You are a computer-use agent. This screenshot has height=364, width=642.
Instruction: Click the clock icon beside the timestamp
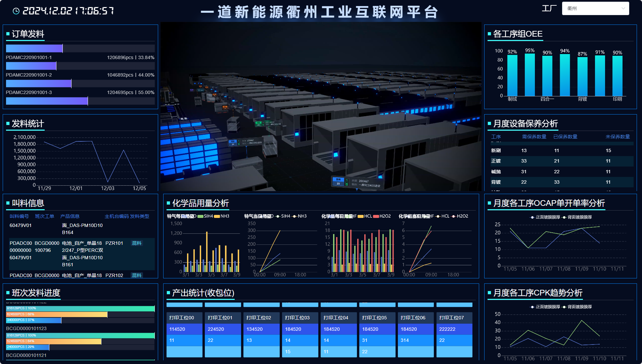[x=16, y=11]
